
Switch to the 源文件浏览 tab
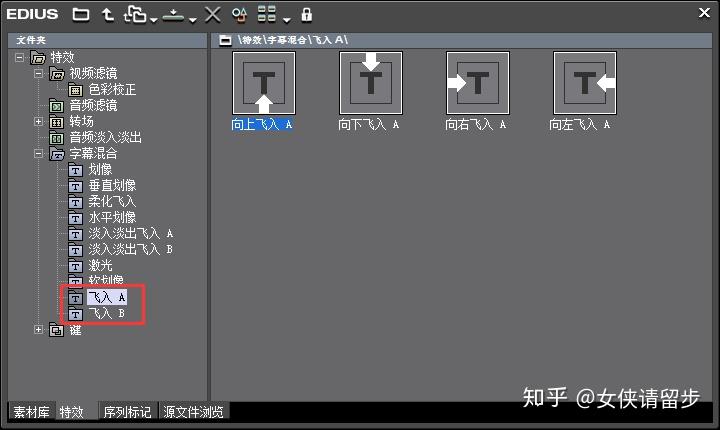(194, 412)
